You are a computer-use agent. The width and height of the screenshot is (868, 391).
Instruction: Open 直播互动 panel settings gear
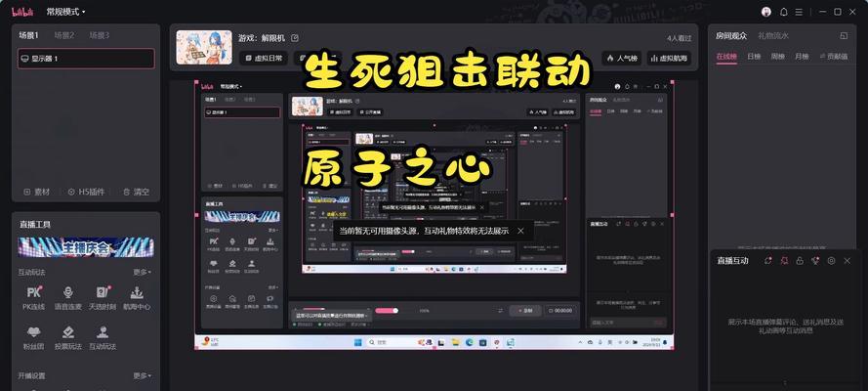coord(831,260)
